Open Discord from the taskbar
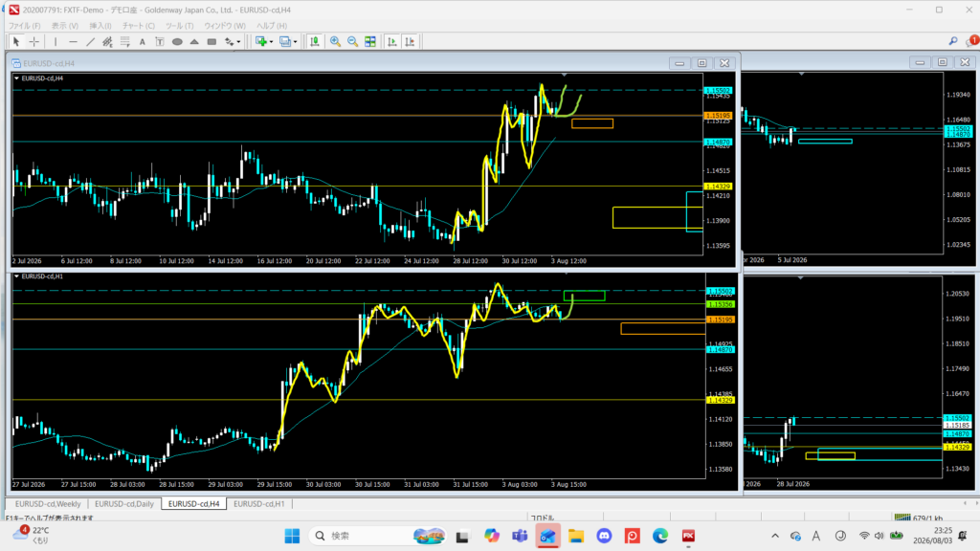The image size is (980, 551). coord(605,536)
